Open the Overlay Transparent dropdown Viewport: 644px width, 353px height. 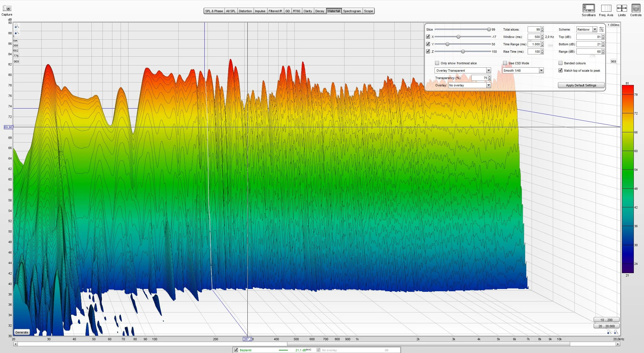pyautogui.click(x=463, y=71)
